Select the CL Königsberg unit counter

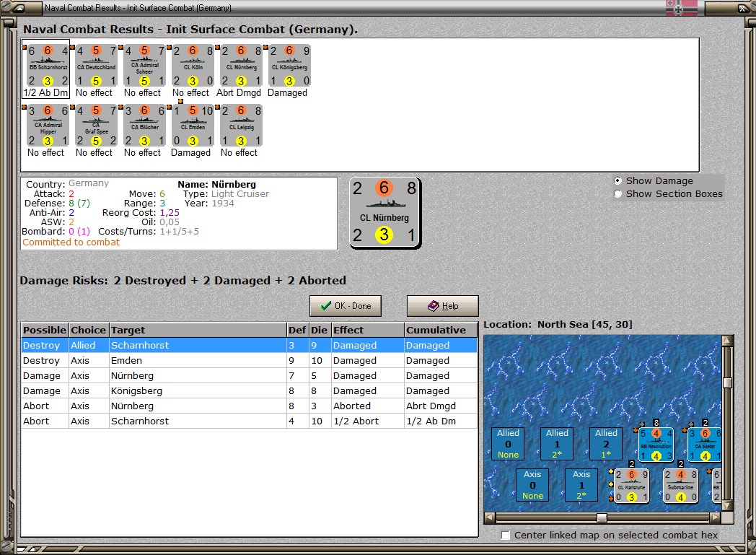click(x=289, y=66)
